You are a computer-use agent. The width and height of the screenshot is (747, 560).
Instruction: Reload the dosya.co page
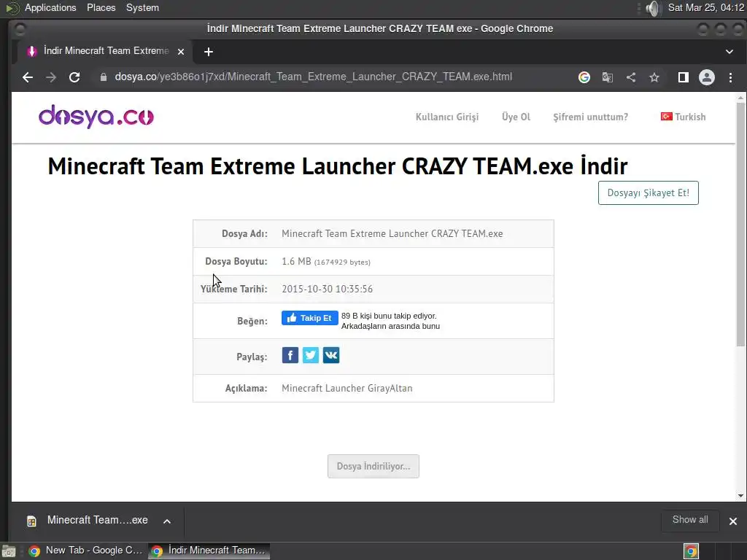[x=74, y=77]
